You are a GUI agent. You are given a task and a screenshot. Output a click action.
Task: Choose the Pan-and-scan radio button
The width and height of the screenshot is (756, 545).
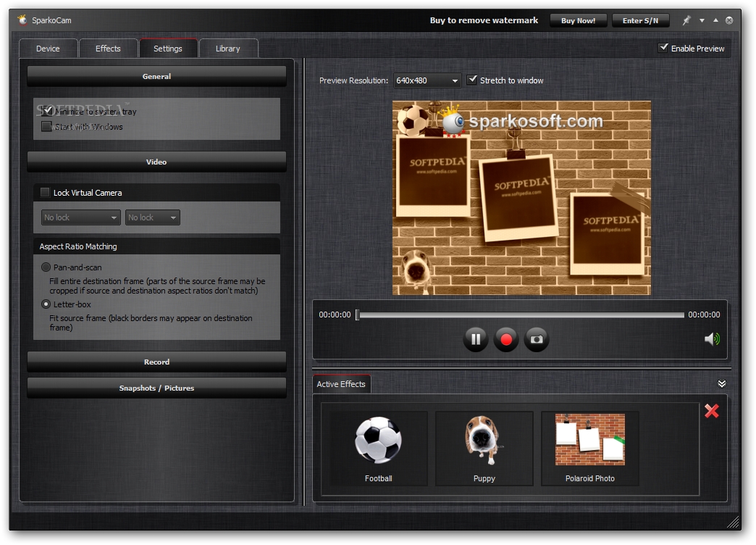[x=46, y=267]
